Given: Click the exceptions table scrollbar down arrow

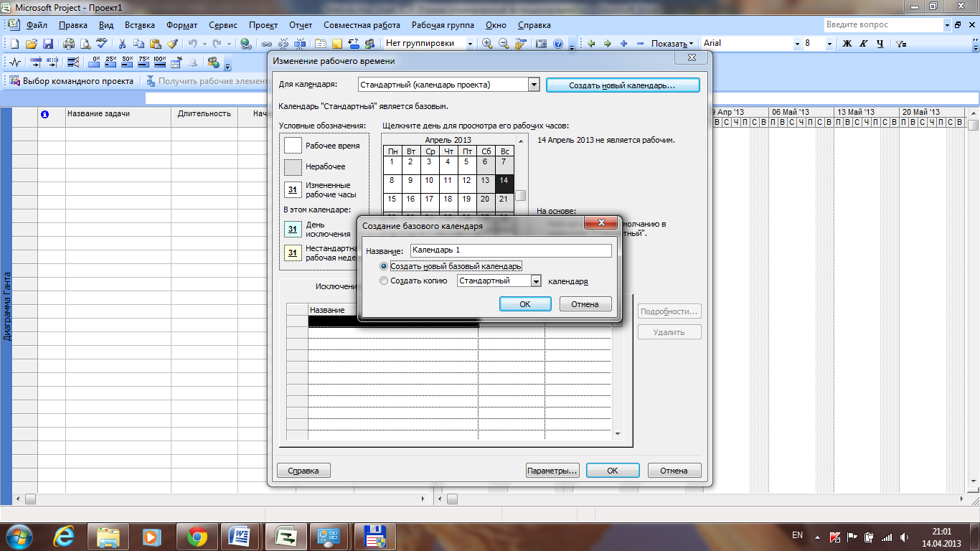Looking at the screenshot, I should click(618, 434).
